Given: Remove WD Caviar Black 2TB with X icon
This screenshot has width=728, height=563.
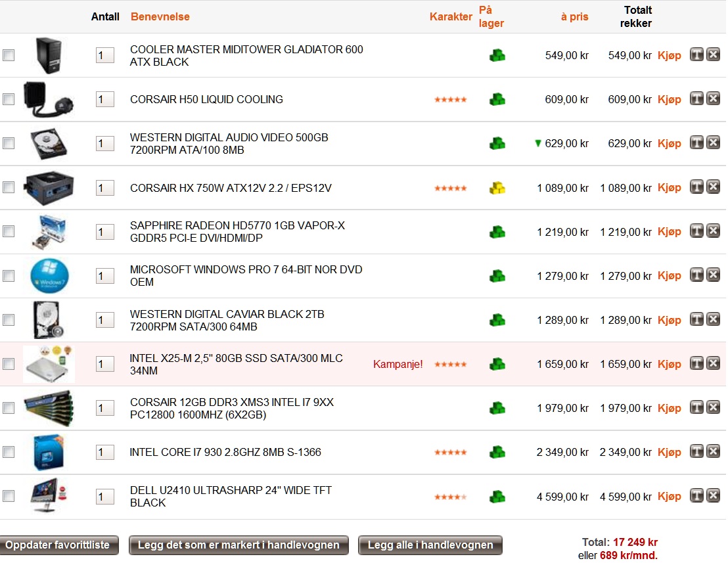Looking at the screenshot, I should pyautogui.click(x=713, y=319).
